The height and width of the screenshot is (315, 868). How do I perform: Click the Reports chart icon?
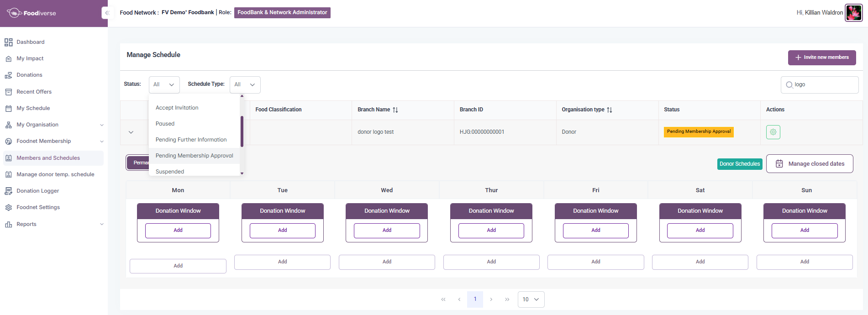[8, 224]
